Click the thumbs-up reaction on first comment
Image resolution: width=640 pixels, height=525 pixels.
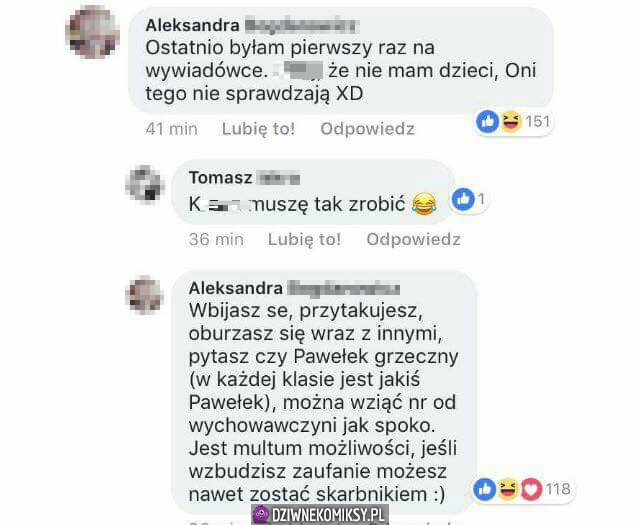(487, 122)
